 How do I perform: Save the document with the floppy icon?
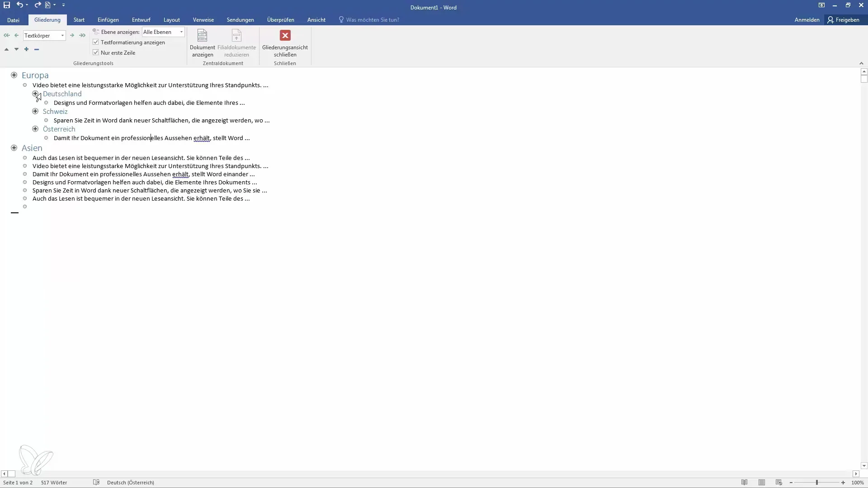click(7, 5)
